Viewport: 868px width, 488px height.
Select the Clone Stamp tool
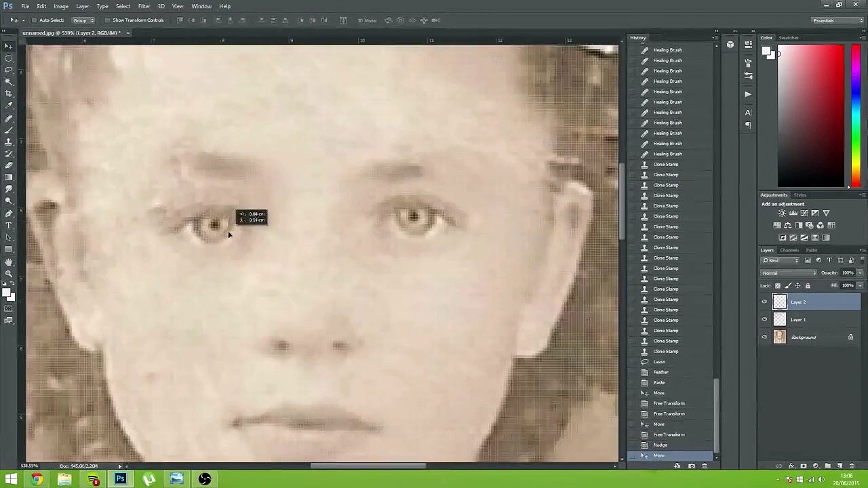click(x=9, y=142)
